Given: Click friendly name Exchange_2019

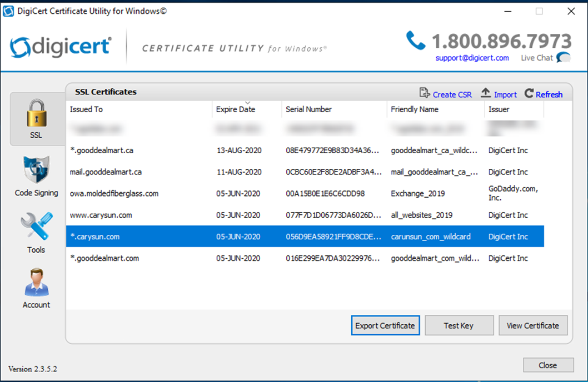Looking at the screenshot, I should [x=418, y=194].
